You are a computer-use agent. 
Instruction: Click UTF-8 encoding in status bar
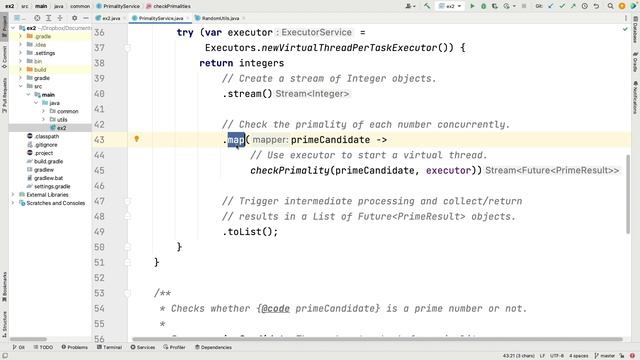click(x=557, y=356)
